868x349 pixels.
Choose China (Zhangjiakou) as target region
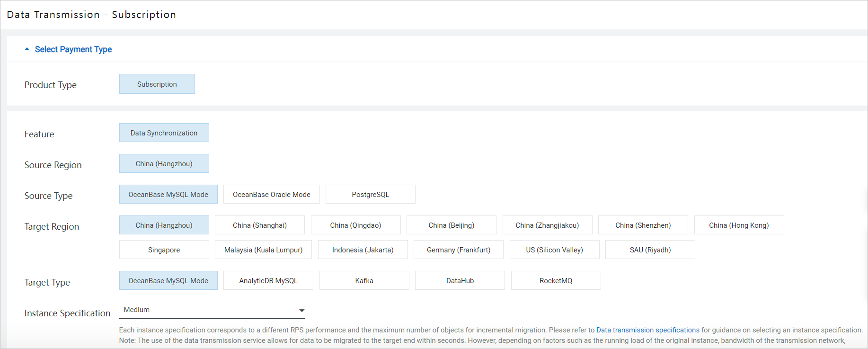tap(547, 225)
